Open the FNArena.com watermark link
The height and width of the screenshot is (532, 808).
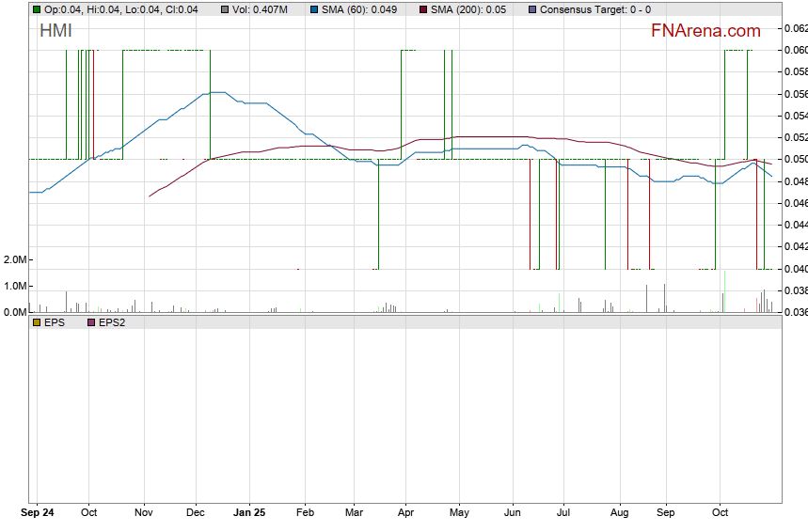coord(705,31)
